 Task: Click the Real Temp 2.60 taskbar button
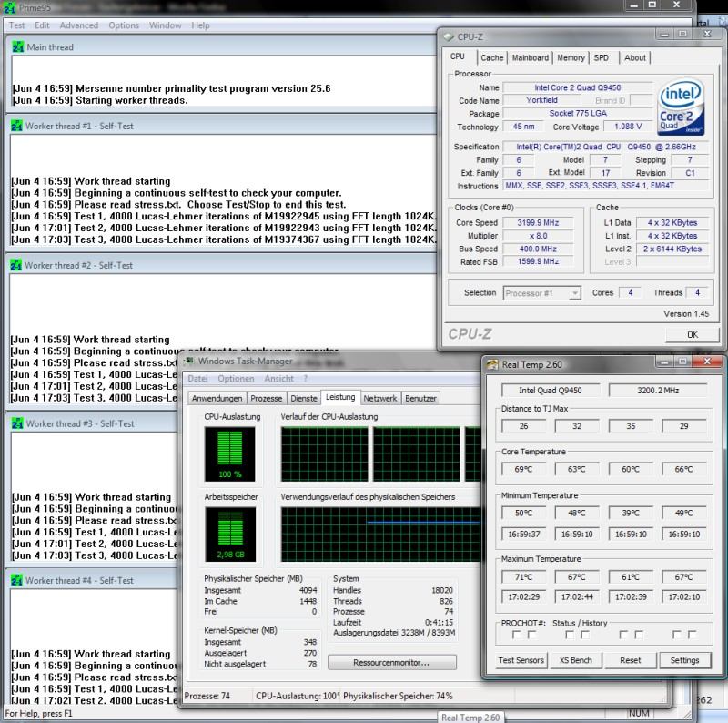(x=470, y=718)
